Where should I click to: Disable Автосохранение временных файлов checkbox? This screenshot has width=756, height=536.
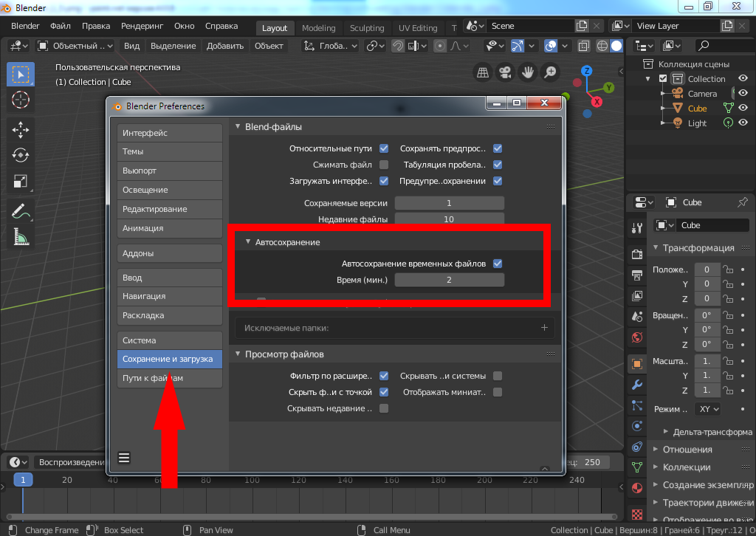point(498,264)
